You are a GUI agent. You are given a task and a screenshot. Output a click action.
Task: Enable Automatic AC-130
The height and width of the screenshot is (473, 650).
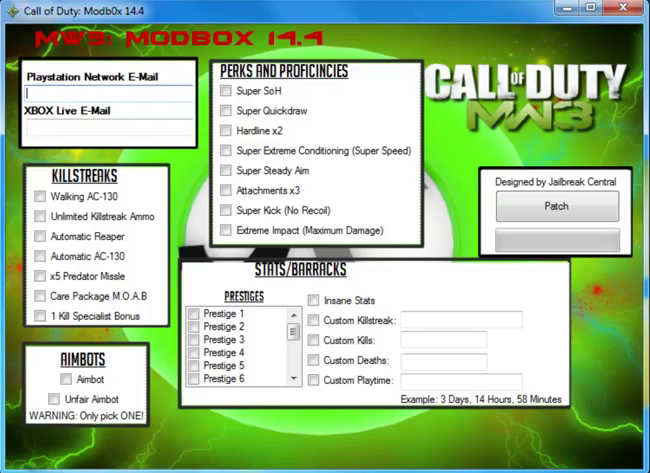[40, 256]
